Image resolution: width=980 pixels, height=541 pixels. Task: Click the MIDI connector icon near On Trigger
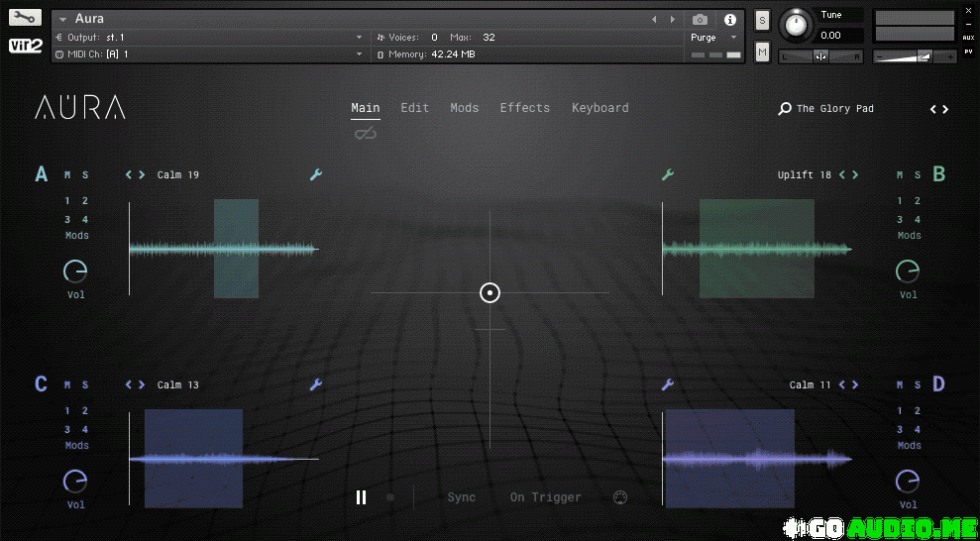620,497
